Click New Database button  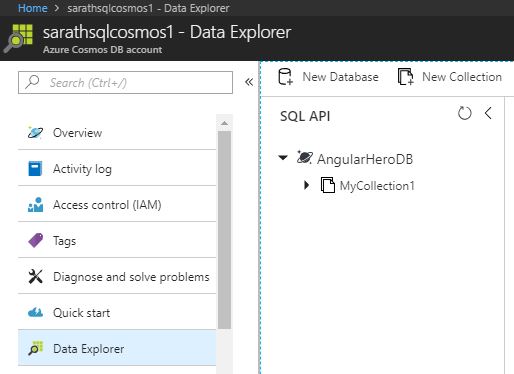coord(328,77)
